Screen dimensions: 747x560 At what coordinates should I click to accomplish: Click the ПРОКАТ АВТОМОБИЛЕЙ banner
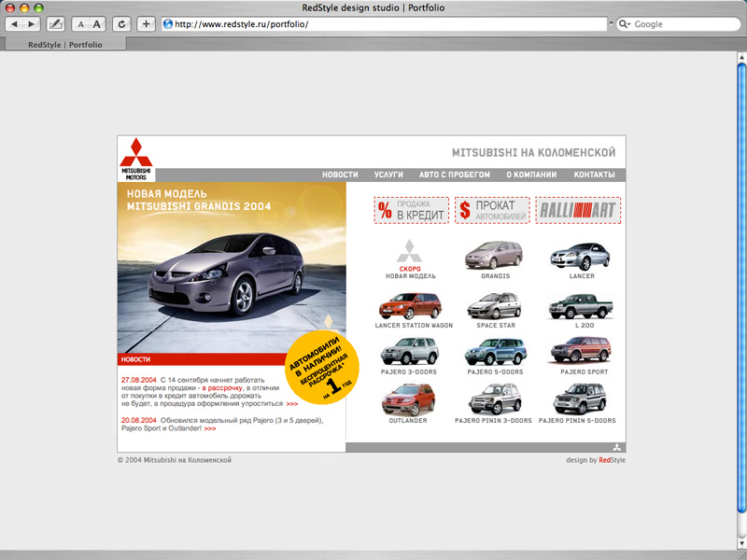(492, 210)
